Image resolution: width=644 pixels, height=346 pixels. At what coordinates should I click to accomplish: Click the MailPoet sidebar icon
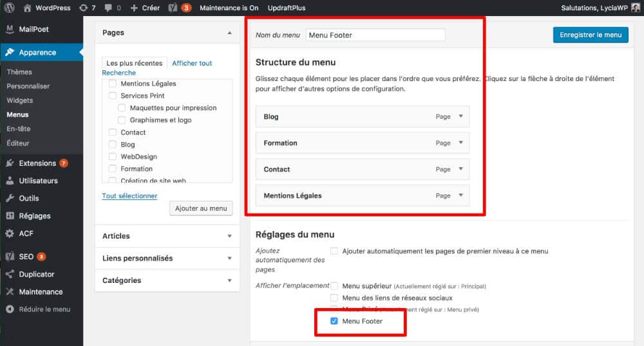point(10,29)
